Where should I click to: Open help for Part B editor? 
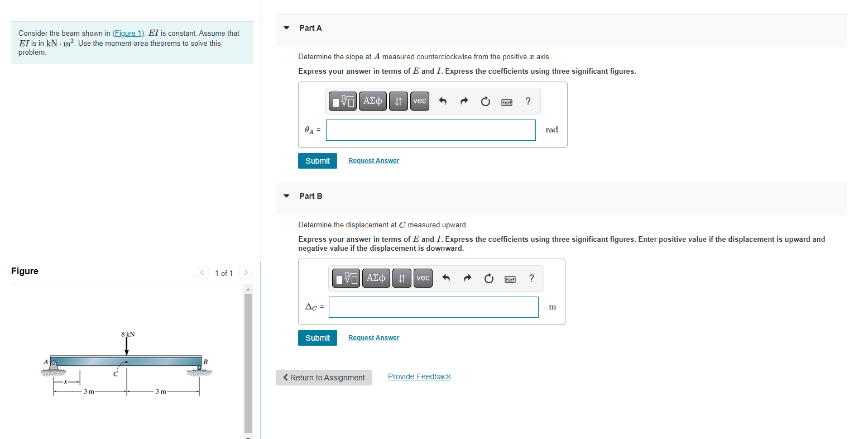coord(531,278)
